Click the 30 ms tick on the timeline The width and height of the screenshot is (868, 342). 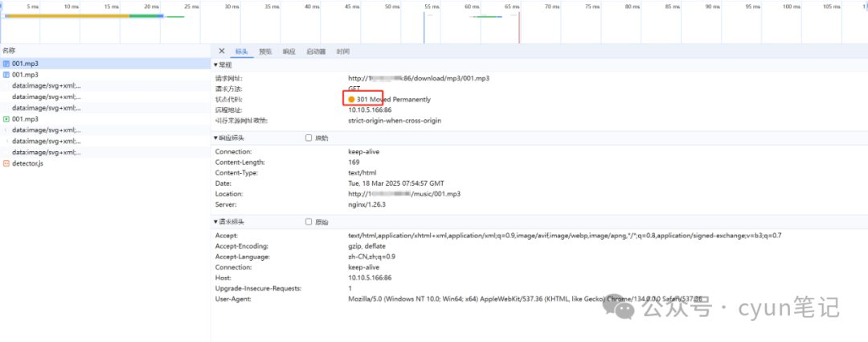coord(231,6)
